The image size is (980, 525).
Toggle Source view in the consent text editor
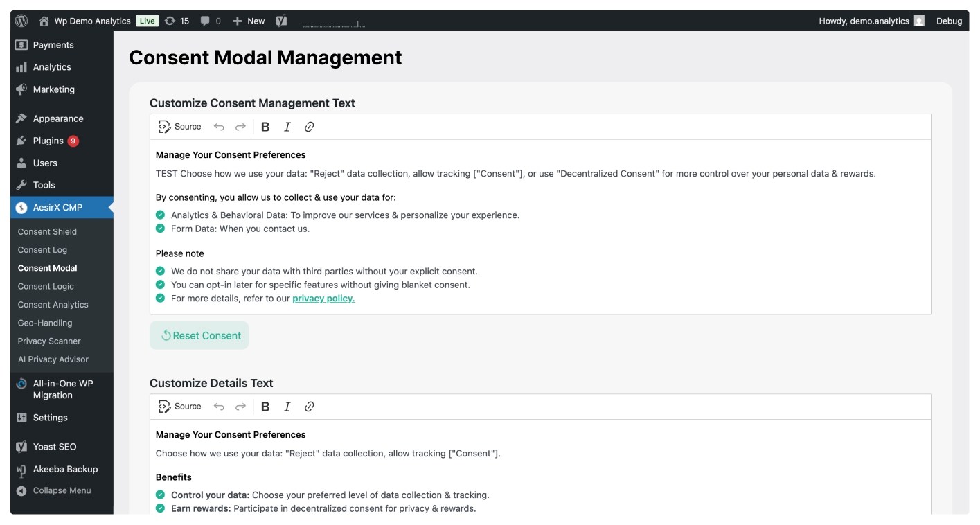pyautogui.click(x=181, y=127)
